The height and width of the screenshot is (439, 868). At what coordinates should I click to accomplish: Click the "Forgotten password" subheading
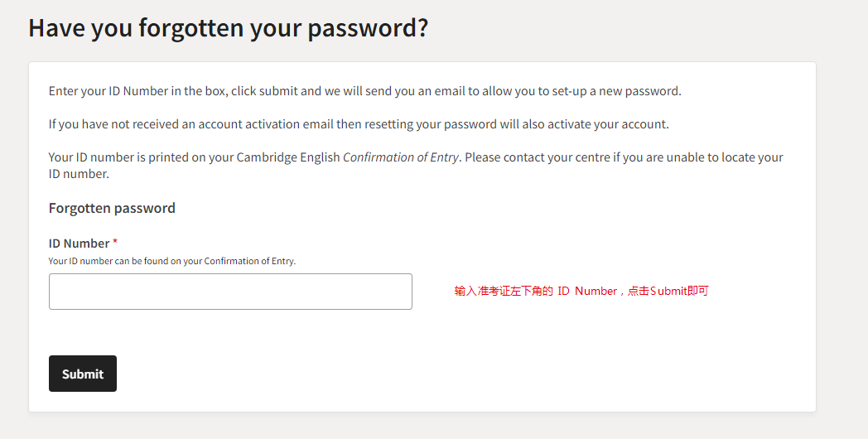pos(112,208)
